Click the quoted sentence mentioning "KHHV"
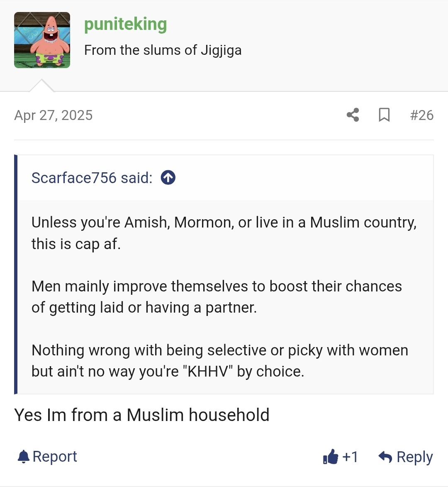The image size is (448, 487). [219, 360]
